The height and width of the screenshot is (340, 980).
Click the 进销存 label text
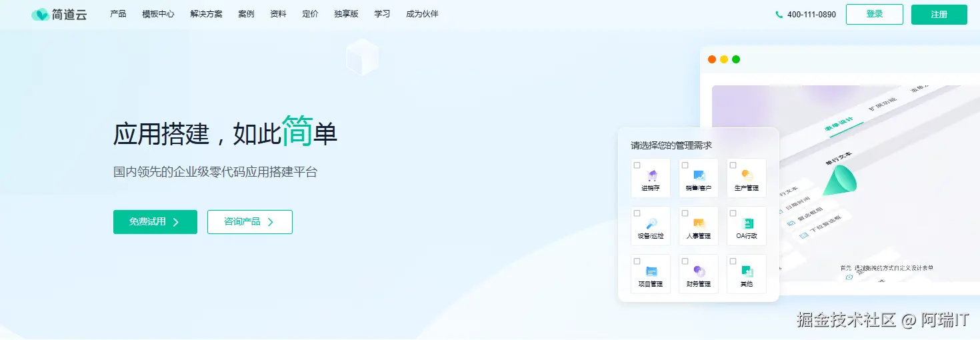[651, 189]
